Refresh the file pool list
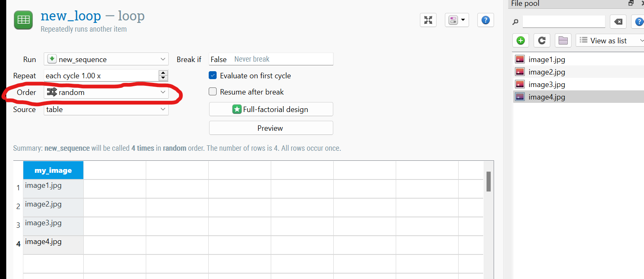The width and height of the screenshot is (644, 279). tap(542, 40)
